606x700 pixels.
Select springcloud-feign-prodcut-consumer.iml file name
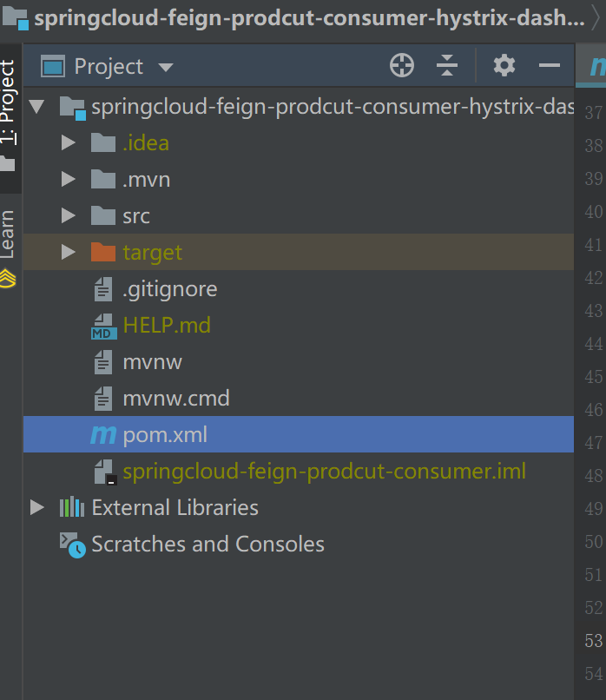325,472
